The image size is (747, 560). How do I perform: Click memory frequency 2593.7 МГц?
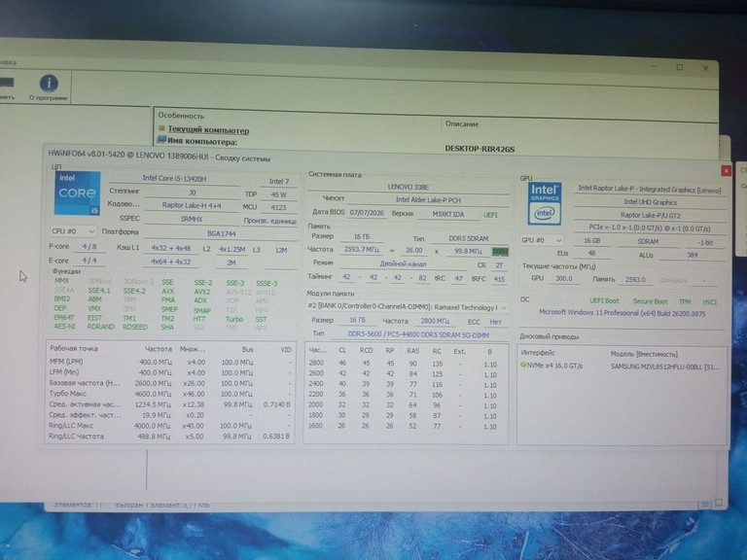[362, 250]
